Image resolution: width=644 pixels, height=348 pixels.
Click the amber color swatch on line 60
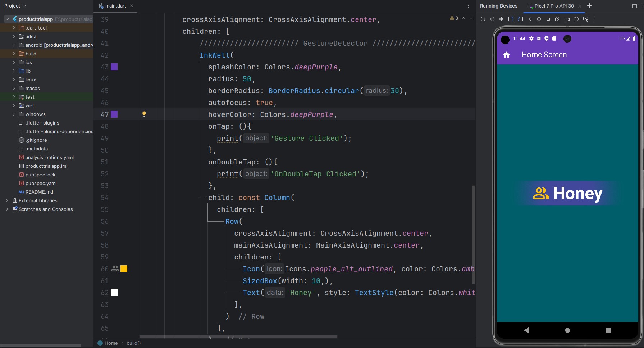coord(124,269)
